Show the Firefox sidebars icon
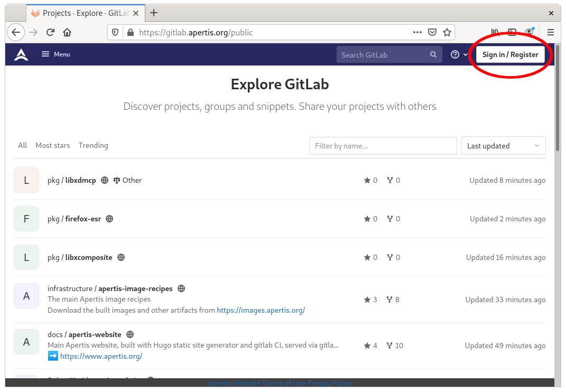This screenshot has width=566, height=392. [x=512, y=32]
